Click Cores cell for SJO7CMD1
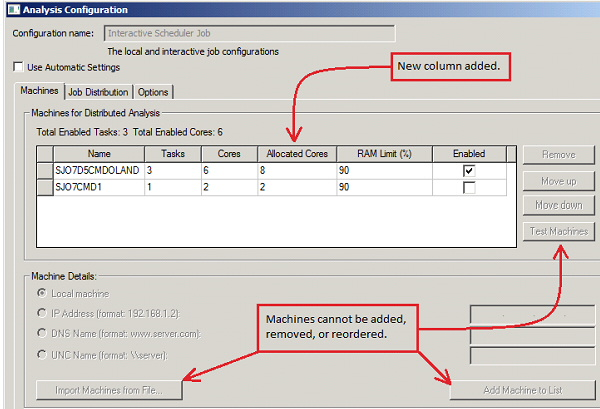Screen dimensions: 600x409 point(230,187)
